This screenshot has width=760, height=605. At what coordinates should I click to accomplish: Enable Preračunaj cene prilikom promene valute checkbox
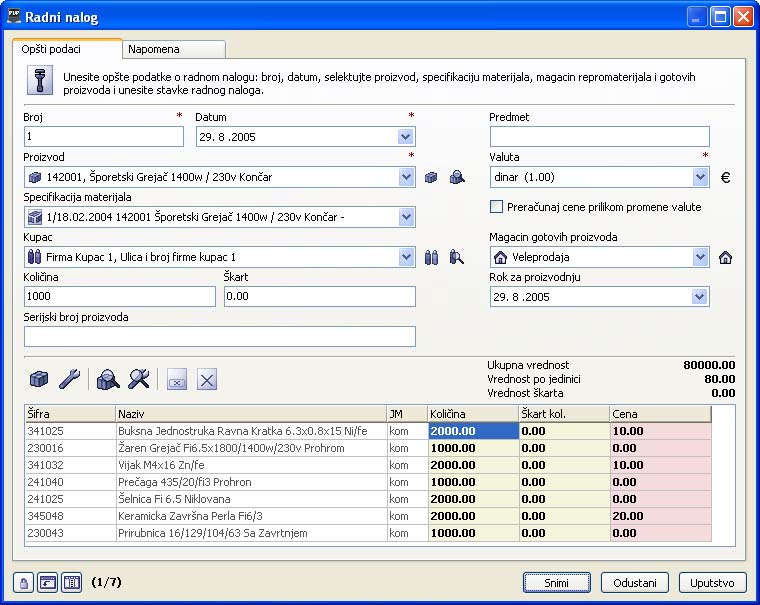[x=497, y=207]
